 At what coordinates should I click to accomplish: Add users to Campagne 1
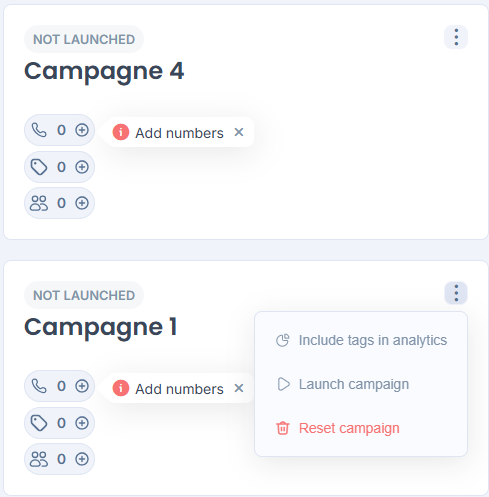(x=82, y=459)
